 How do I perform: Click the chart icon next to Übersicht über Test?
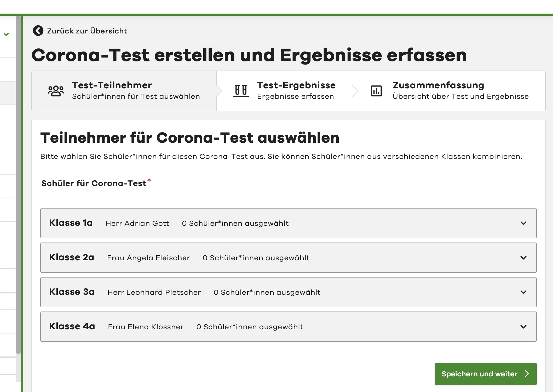click(376, 90)
